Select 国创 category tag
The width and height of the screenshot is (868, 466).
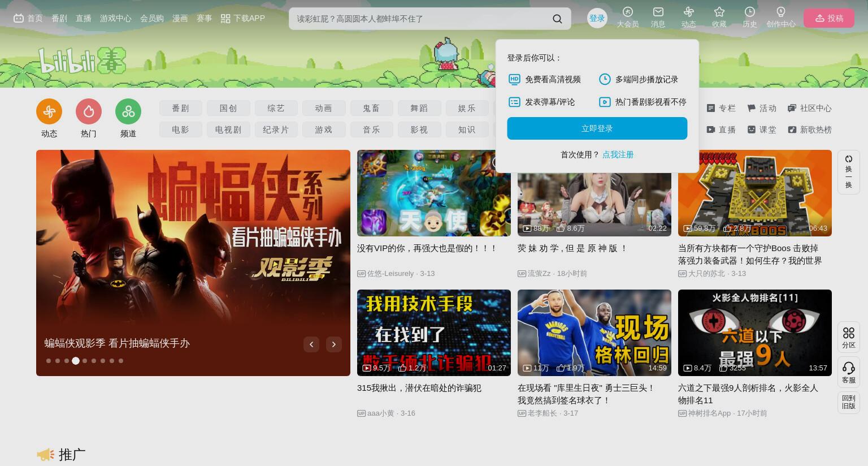tap(228, 108)
